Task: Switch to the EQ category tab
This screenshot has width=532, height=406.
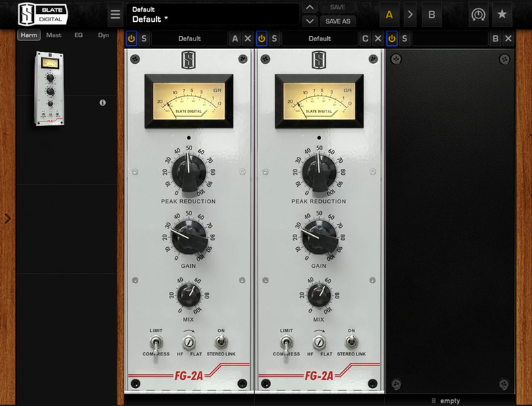Action: (x=78, y=35)
